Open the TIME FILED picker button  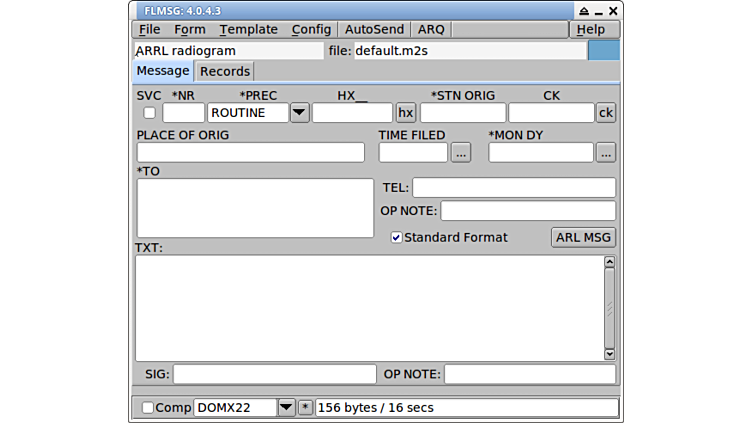click(460, 153)
